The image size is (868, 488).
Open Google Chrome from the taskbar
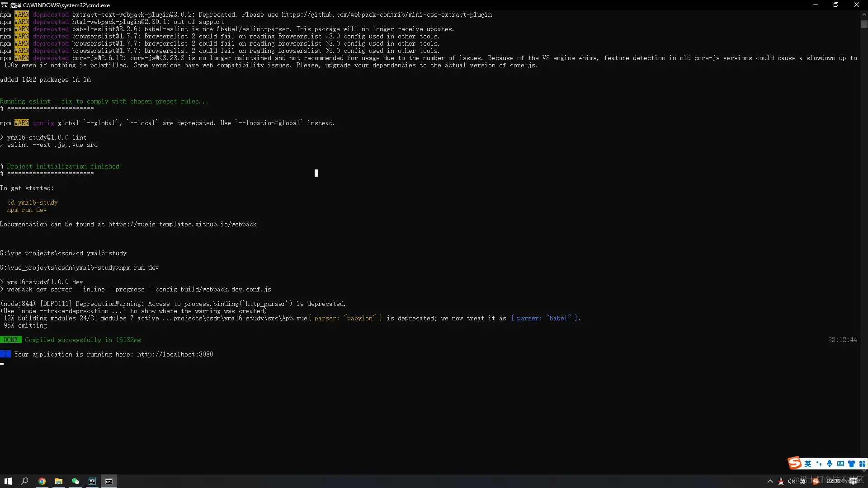tap(42, 481)
